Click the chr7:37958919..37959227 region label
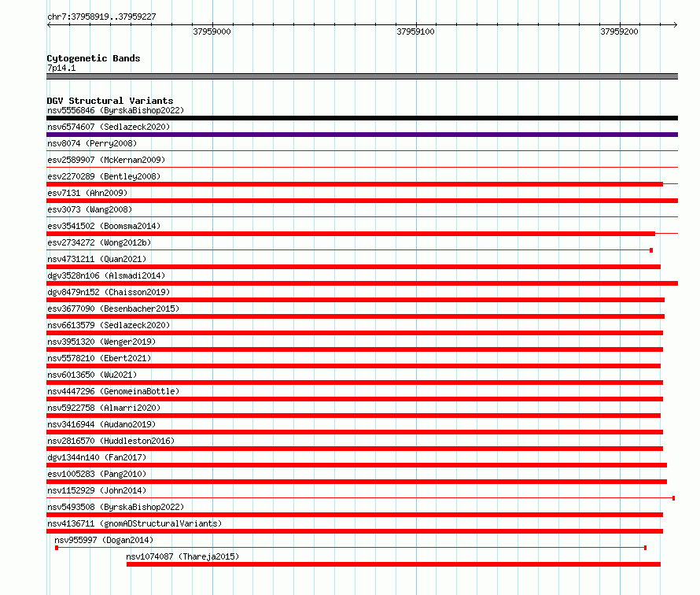Viewport: 700px width, 595px height. [x=101, y=17]
